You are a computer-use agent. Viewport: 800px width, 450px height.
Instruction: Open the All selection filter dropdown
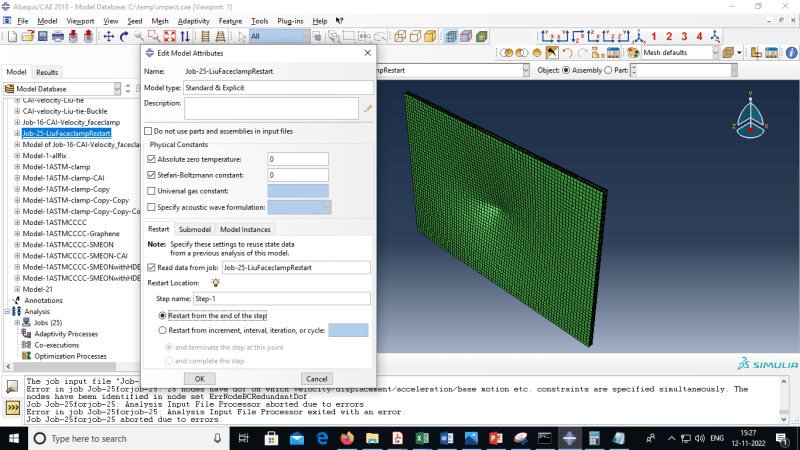click(x=306, y=36)
